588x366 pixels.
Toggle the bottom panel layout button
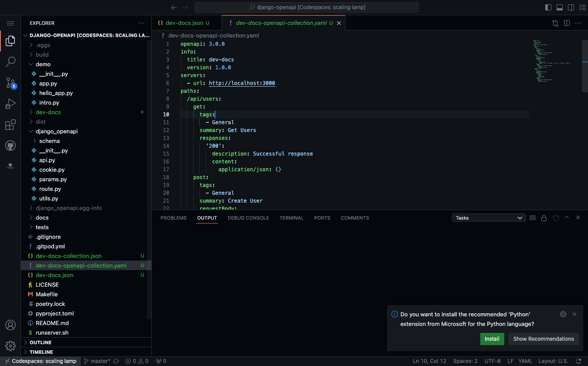(x=560, y=7)
